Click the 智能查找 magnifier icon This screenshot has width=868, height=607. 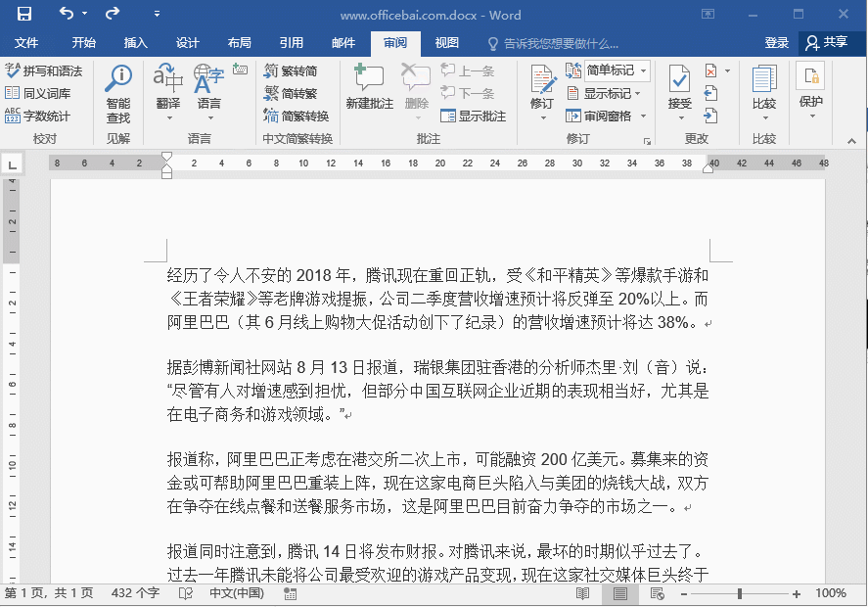click(118, 78)
